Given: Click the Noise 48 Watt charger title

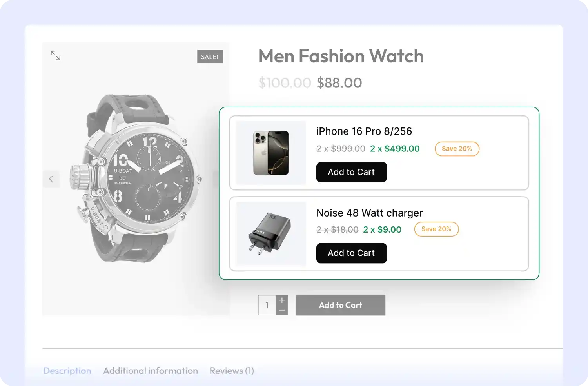Looking at the screenshot, I should point(369,213).
